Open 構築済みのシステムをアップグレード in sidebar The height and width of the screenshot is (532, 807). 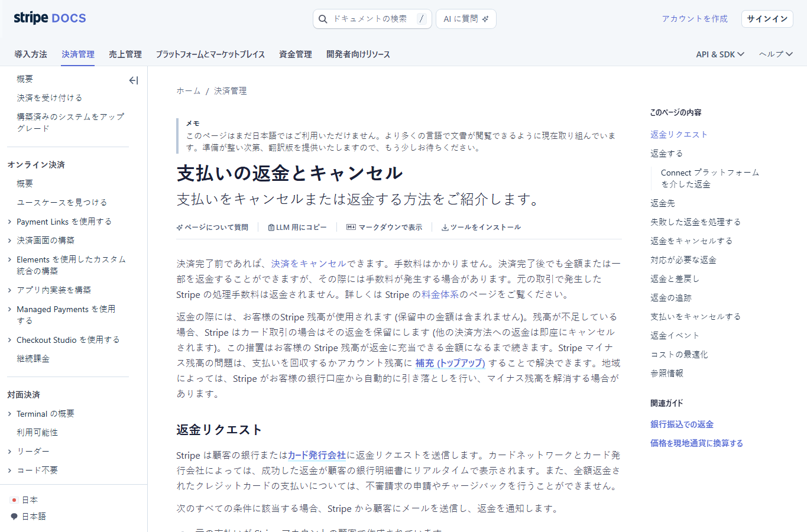70,123
